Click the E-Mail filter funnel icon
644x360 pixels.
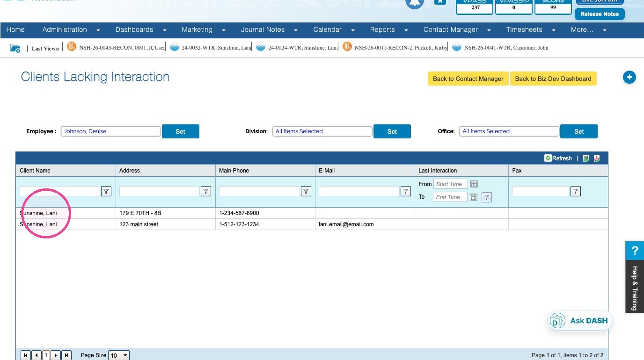pos(405,191)
